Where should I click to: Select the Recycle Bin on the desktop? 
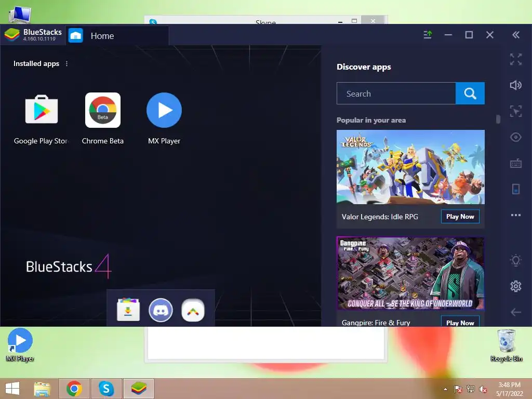[506, 345]
